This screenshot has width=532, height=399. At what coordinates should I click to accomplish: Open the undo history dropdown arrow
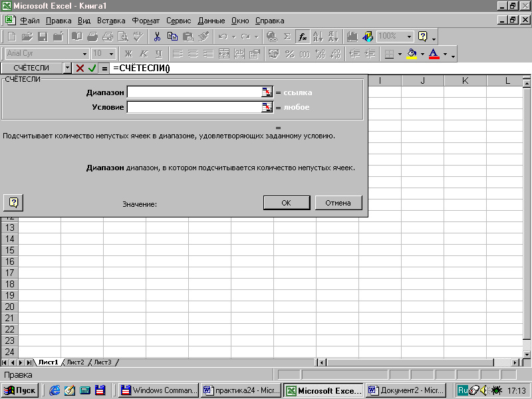pos(233,37)
